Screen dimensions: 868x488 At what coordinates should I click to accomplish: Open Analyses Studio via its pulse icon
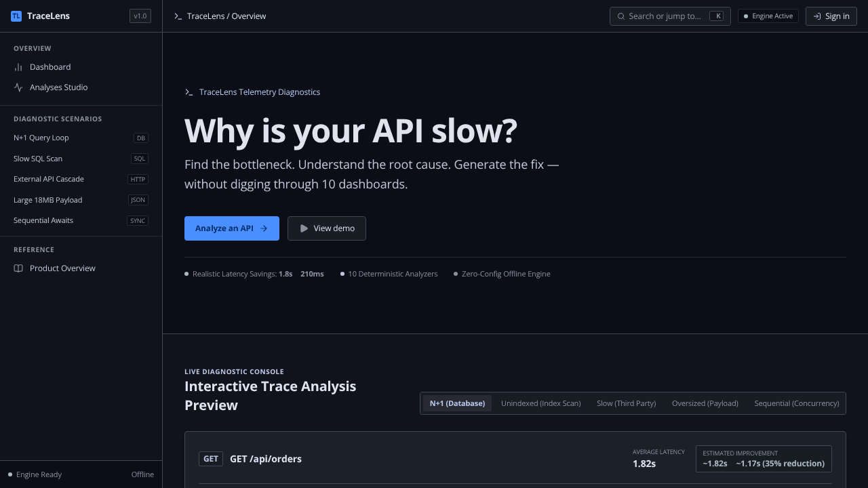point(18,87)
